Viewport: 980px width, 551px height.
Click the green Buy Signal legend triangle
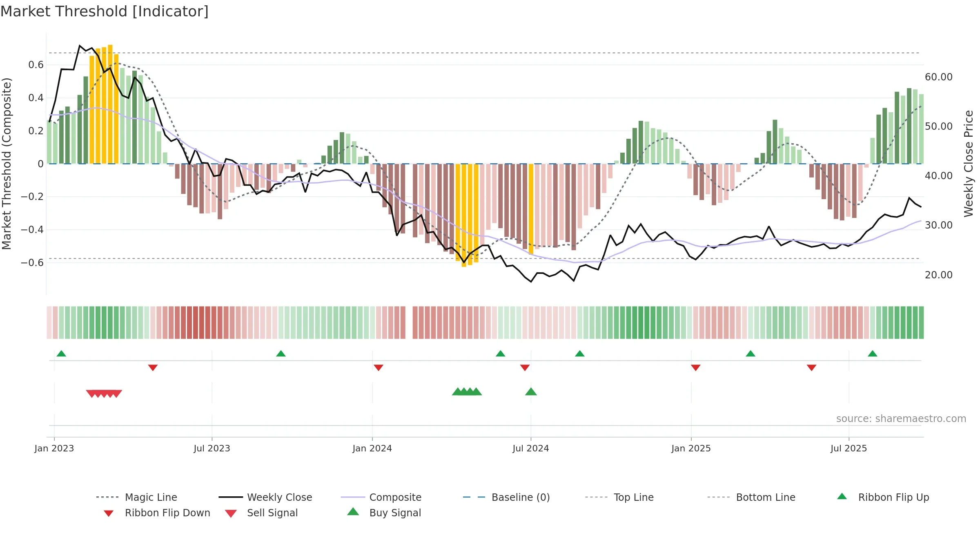coord(353,511)
